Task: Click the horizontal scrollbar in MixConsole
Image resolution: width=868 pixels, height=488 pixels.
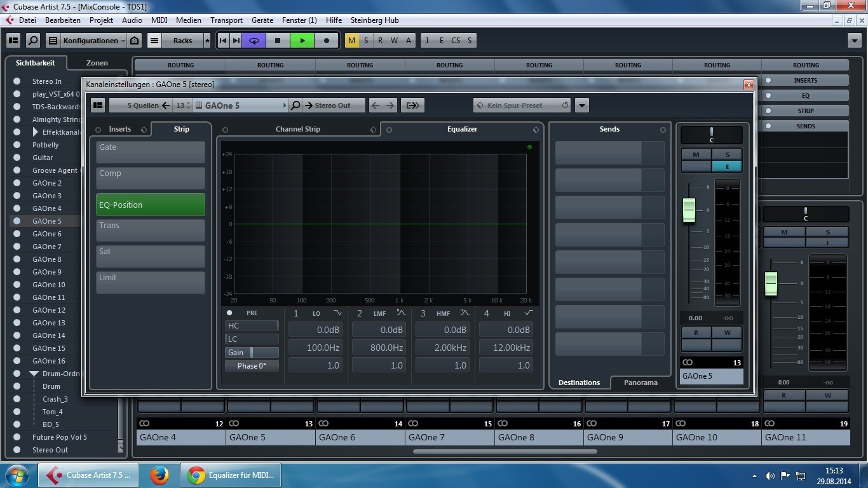Action: [x=505, y=452]
